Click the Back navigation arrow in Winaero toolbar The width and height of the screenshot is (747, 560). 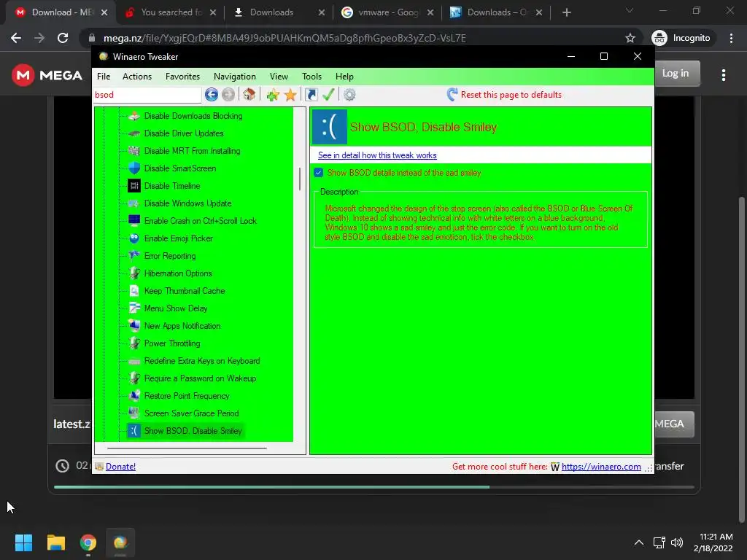point(212,95)
